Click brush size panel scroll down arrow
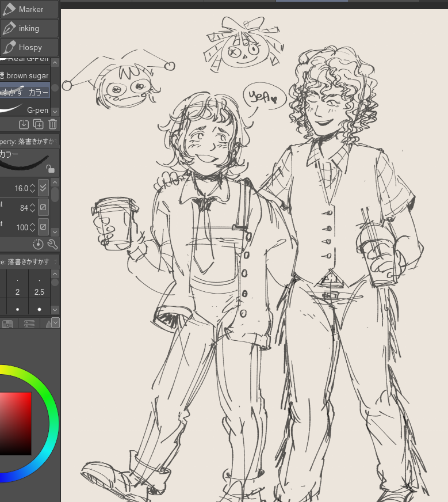This screenshot has height=502, width=448. pyautogui.click(x=55, y=310)
